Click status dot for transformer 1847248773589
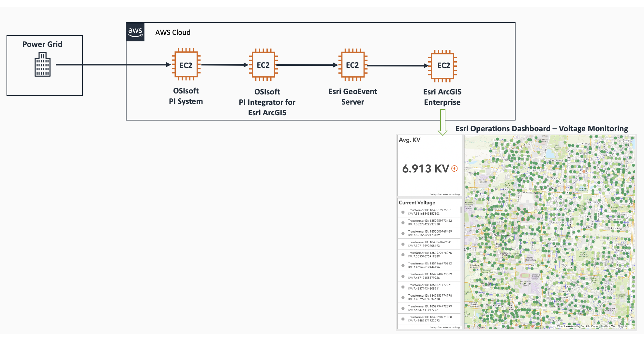 [403, 276]
